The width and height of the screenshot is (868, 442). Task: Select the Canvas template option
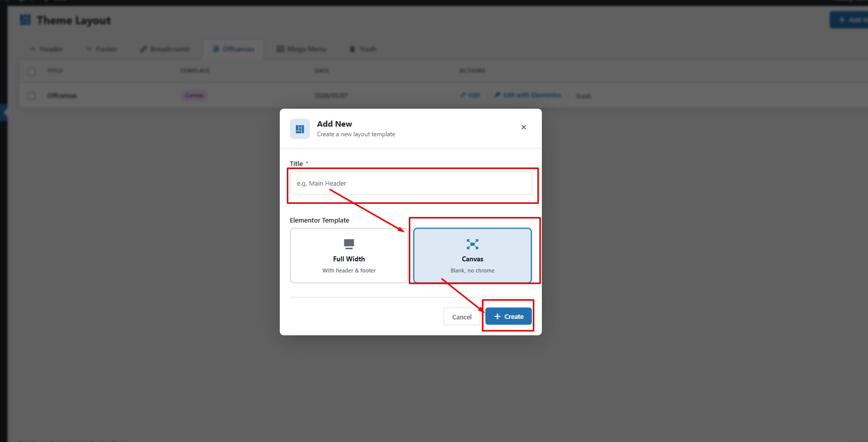[472, 255]
